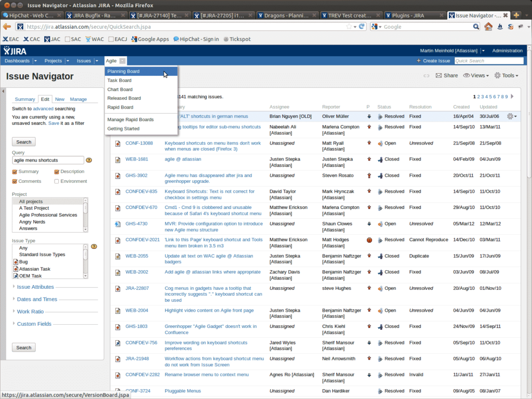Reload the page with the refresh icon

[362, 26]
